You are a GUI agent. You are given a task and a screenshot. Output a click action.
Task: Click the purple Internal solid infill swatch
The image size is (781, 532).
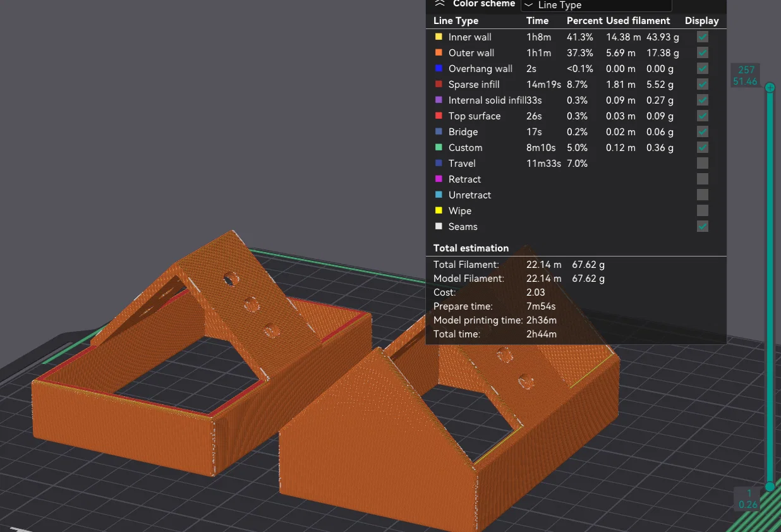pos(439,100)
